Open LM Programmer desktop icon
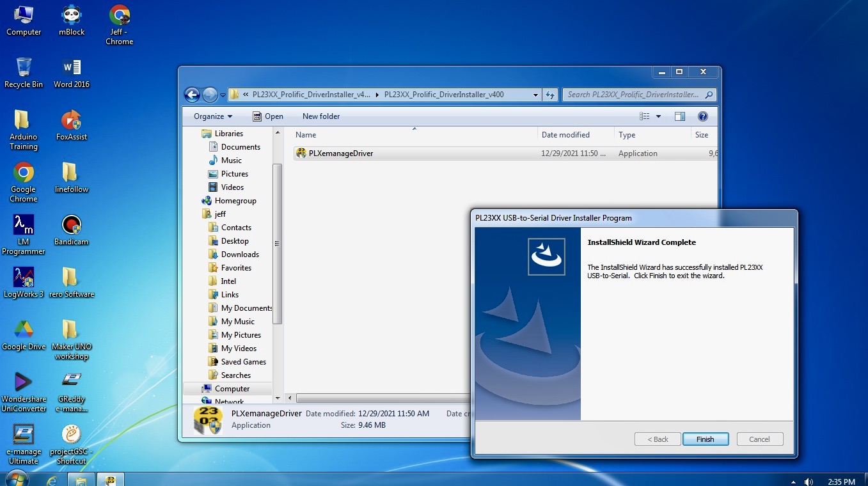The height and width of the screenshot is (486, 868). pos(24,235)
